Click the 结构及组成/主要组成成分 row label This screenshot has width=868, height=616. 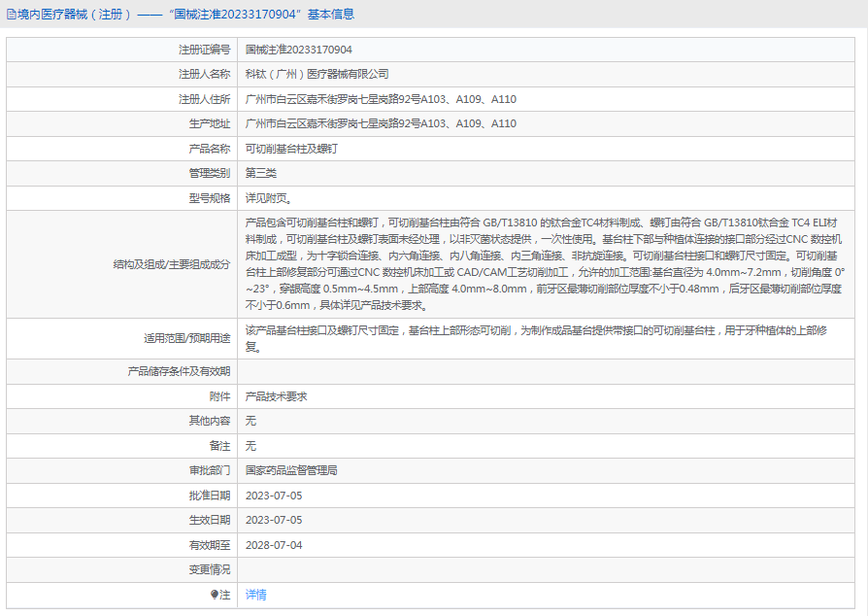[x=172, y=264]
